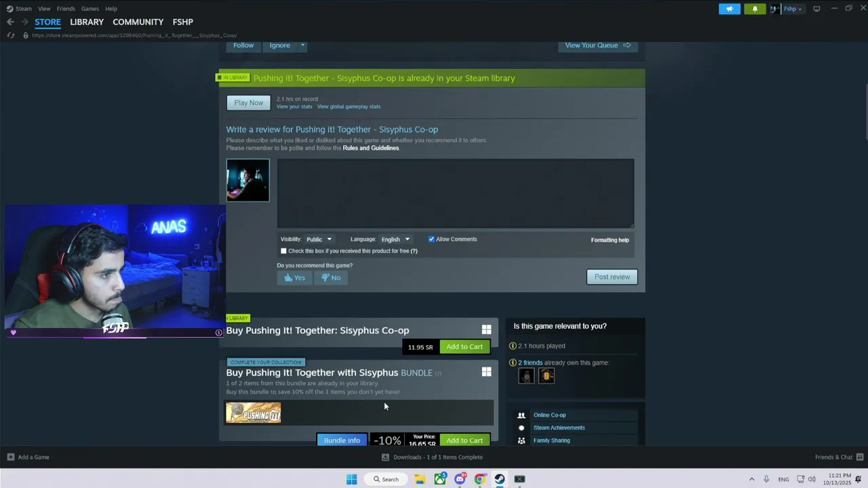
Task: Open the Steam menu
Action: 23,9
